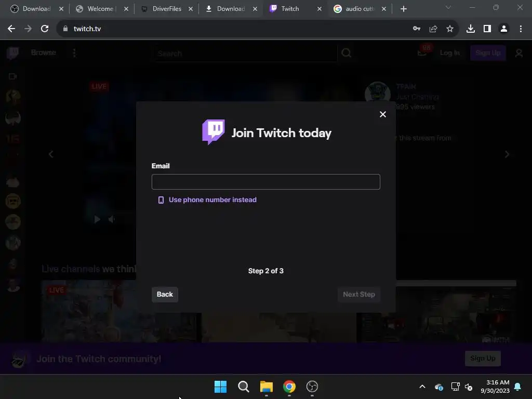Open the taskbar clock showing 3:16 AM
The image size is (532, 399).
tap(495, 387)
